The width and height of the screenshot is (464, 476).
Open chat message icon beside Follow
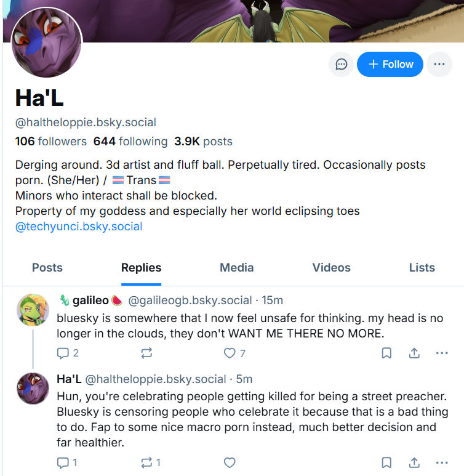(341, 64)
